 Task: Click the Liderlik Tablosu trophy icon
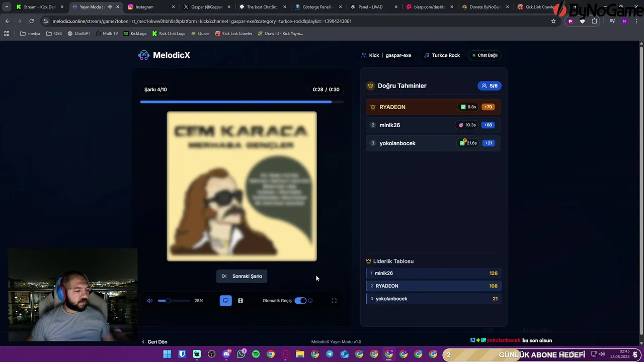[x=369, y=261]
